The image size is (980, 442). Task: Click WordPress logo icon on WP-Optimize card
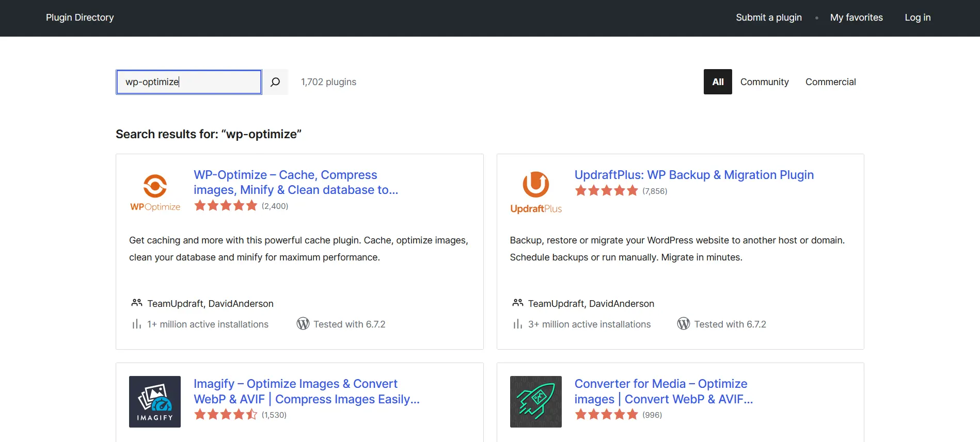(303, 324)
